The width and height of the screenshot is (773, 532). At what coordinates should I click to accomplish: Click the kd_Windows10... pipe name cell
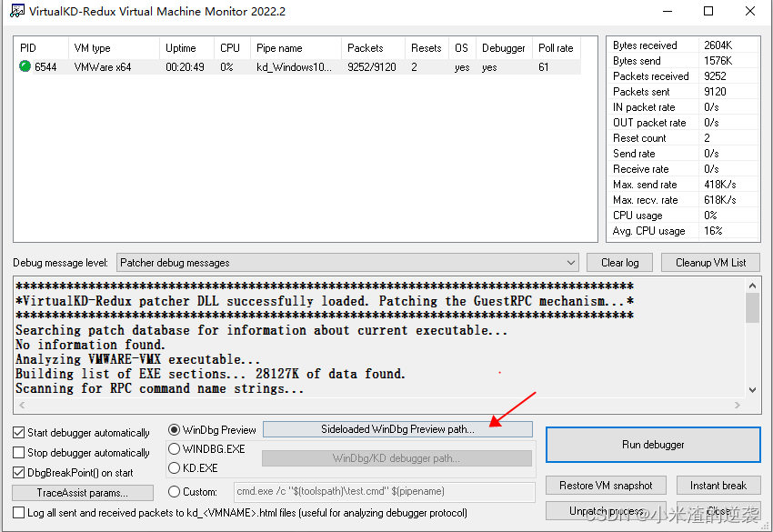(294, 67)
